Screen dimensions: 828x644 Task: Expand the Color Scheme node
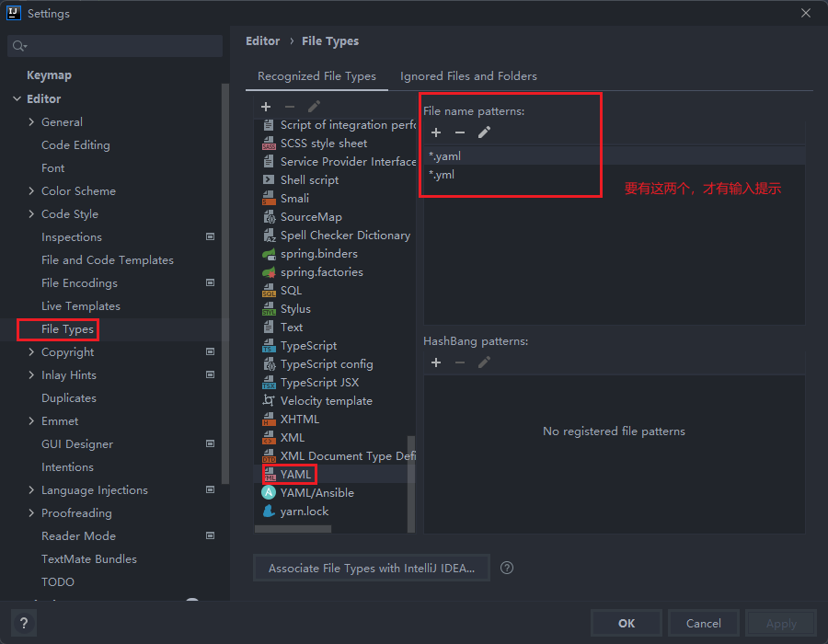[31, 191]
